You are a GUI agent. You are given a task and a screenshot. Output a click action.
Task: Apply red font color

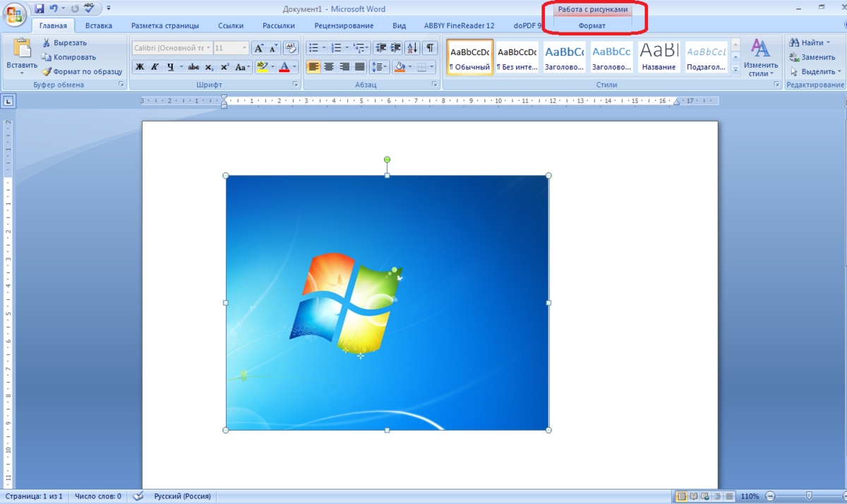pos(284,67)
